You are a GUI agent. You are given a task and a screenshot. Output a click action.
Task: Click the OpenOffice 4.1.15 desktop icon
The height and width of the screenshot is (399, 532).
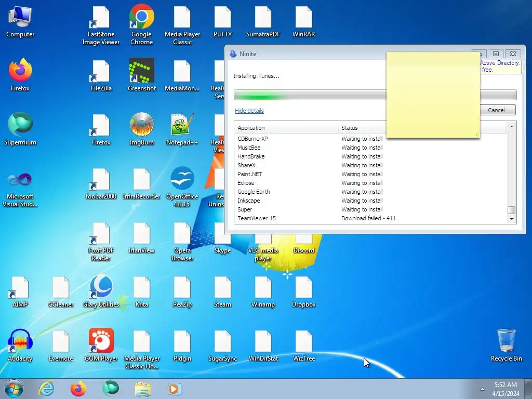click(182, 187)
